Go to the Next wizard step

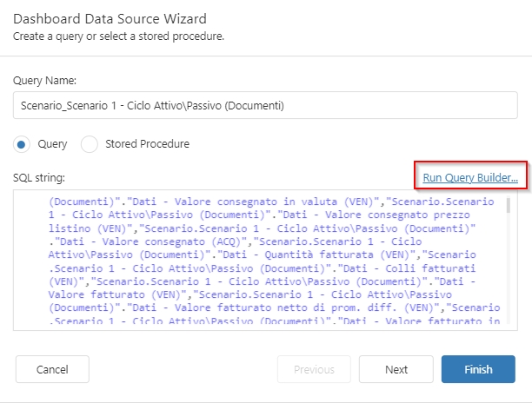click(x=396, y=369)
